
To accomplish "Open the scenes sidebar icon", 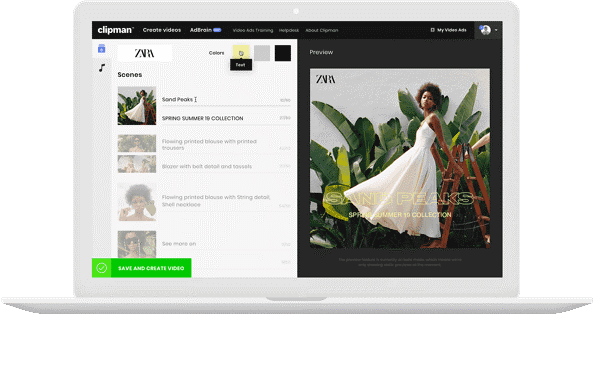I will coord(101,49).
